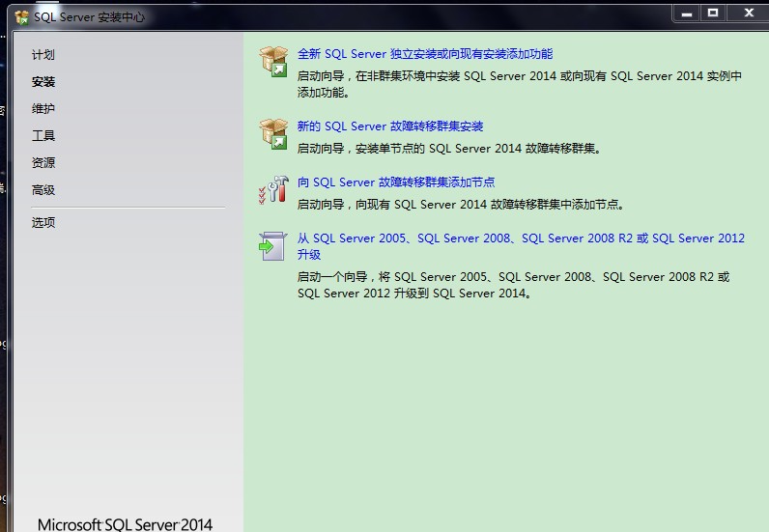
Task: Open 向 SQL Server 故障转移群集添加节点 link
Action: tap(396, 182)
